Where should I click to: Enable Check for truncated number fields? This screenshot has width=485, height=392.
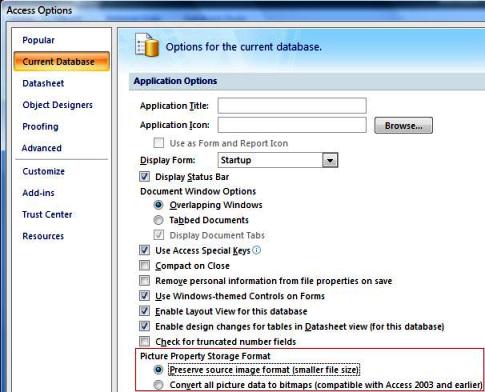tap(144, 341)
